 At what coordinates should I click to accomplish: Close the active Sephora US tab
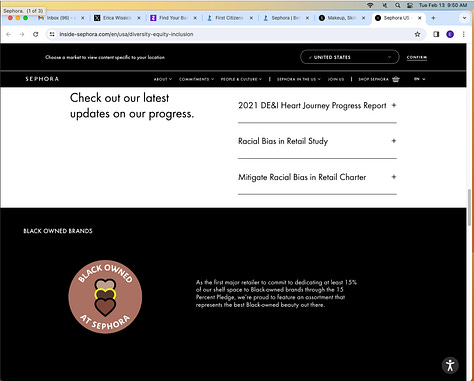(420, 18)
